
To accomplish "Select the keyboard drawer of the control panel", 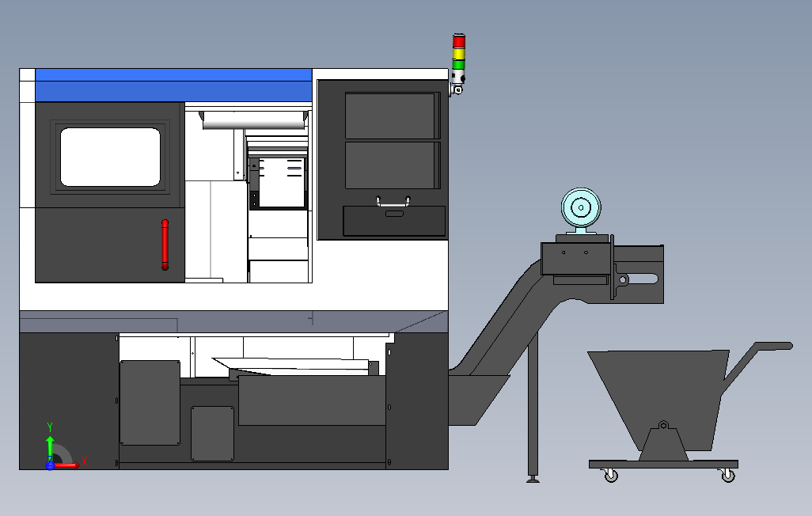I will coord(394,222).
